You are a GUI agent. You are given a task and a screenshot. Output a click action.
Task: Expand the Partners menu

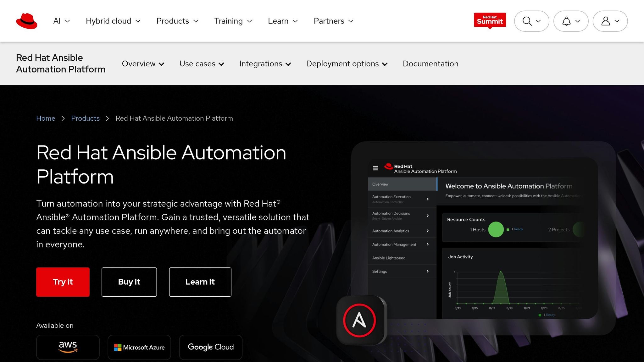click(x=334, y=21)
